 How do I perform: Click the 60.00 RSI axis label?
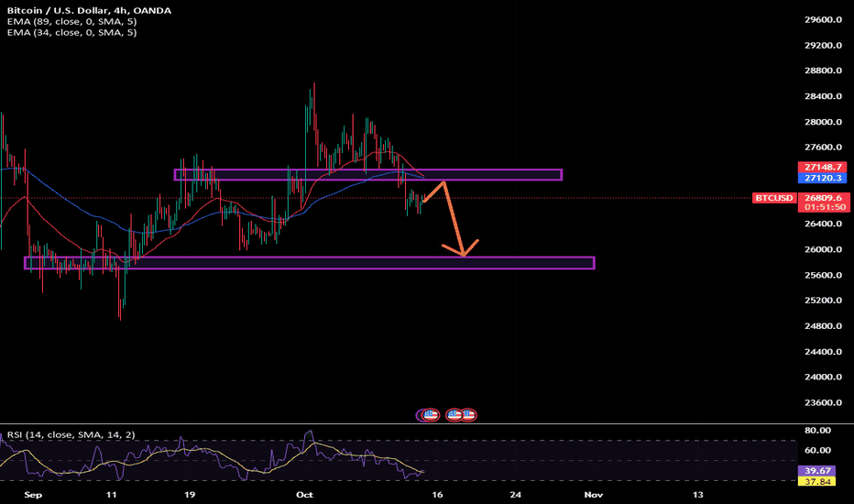pyautogui.click(x=817, y=451)
